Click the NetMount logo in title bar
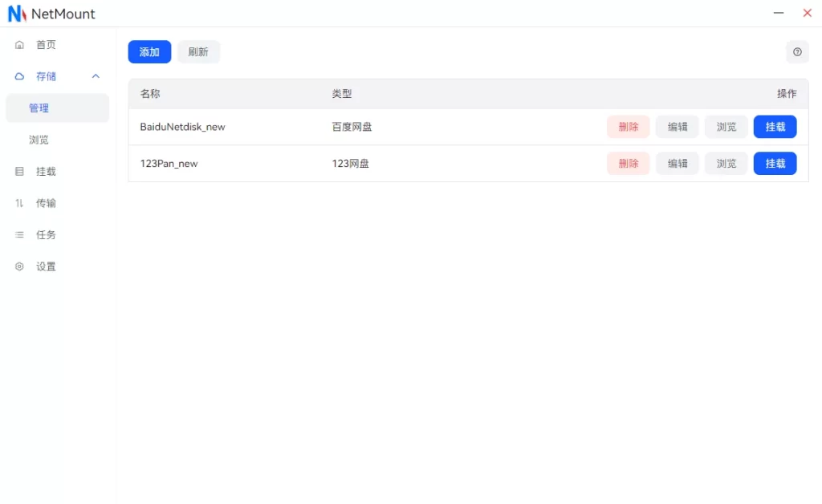This screenshot has height=504, width=822. pos(17,14)
